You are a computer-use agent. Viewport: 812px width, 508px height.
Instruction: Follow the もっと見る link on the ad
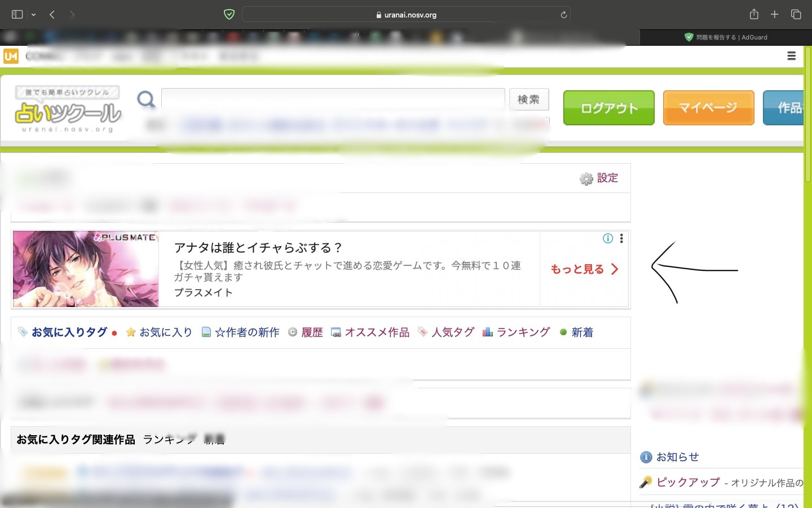point(577,269)
